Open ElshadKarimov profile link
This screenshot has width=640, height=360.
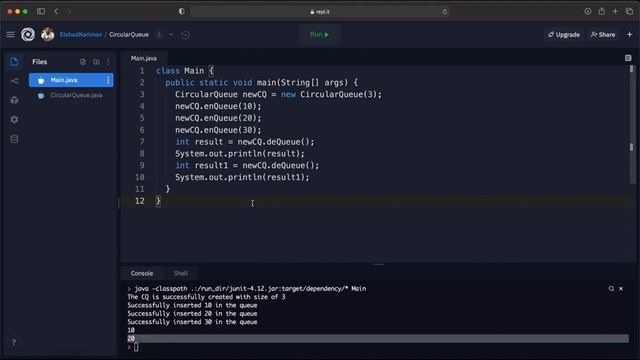(x=80, y=35)
